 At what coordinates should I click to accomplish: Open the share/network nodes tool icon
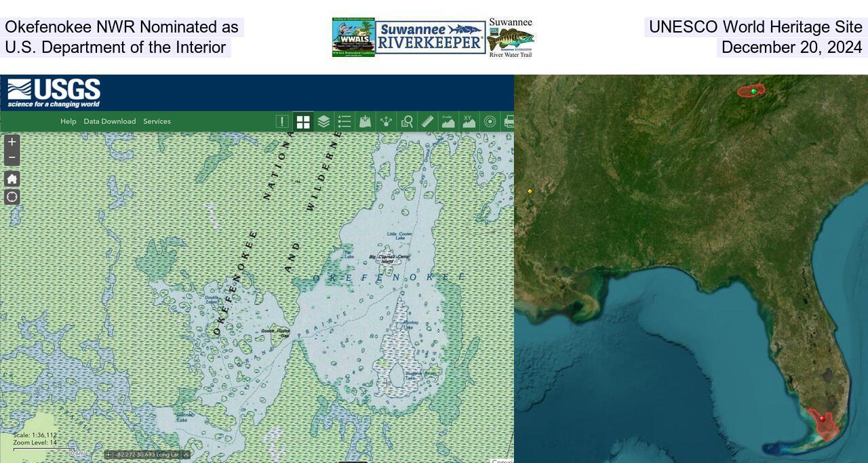[386, 121]
